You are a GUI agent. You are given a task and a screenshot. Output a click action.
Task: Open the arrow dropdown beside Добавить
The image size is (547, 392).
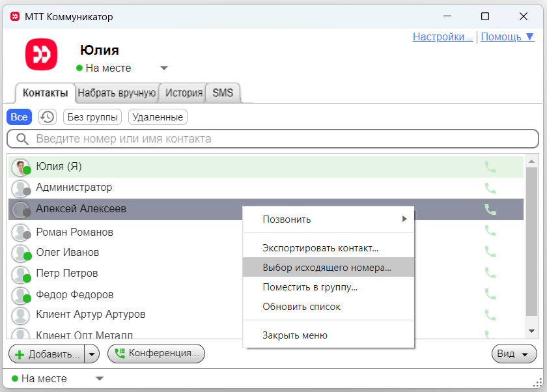pyautogui.click(x=92, y=354)
